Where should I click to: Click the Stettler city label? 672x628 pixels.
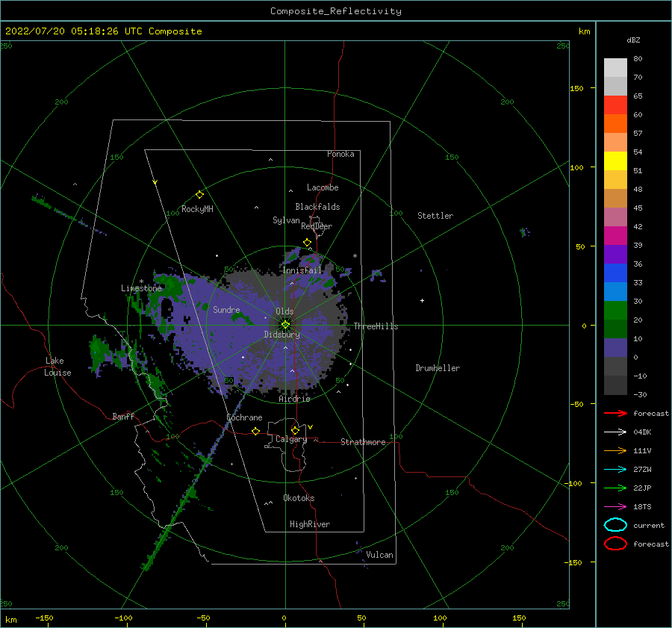click(435, 216)
